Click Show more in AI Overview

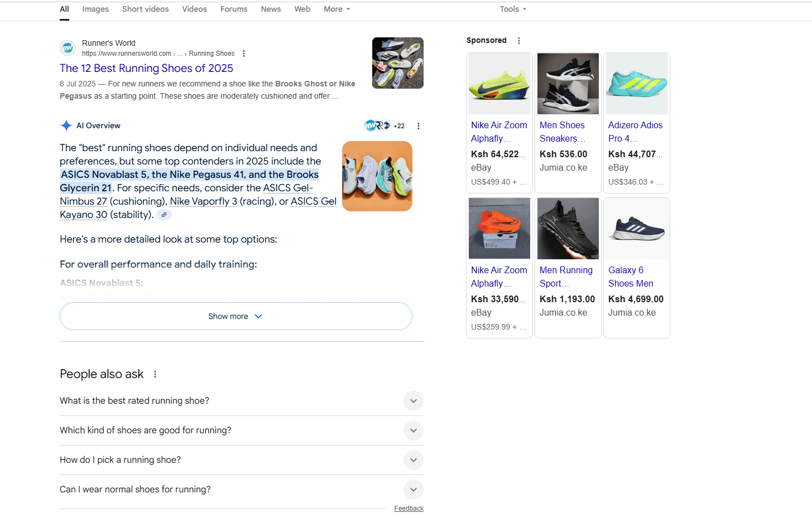(x=236, y=316)
